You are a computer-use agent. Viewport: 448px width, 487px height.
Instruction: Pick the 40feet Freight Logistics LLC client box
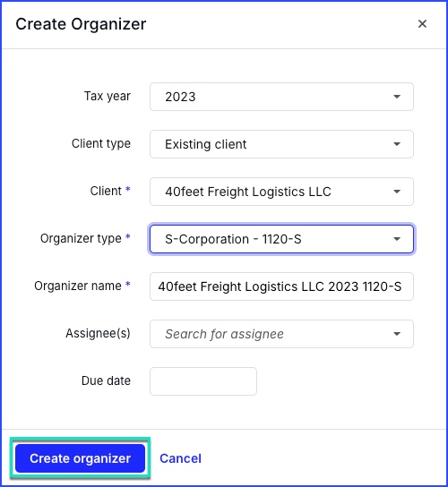pyautogui.click(x=281, y=192)
